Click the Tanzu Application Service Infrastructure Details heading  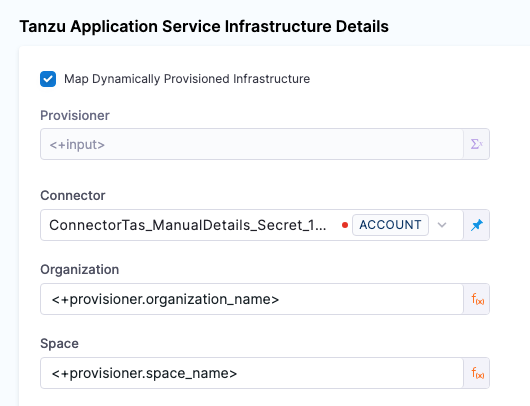(x=204, y=26)
